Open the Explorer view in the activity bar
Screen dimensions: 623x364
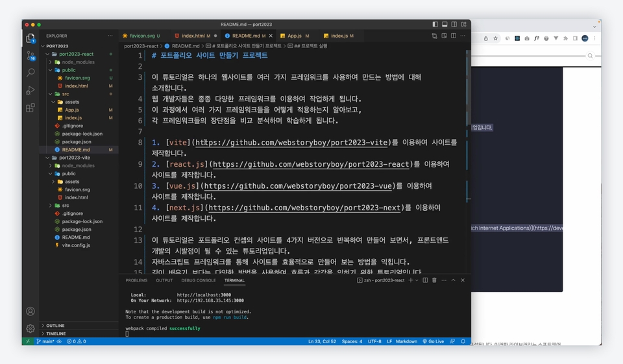pos(31,38)
